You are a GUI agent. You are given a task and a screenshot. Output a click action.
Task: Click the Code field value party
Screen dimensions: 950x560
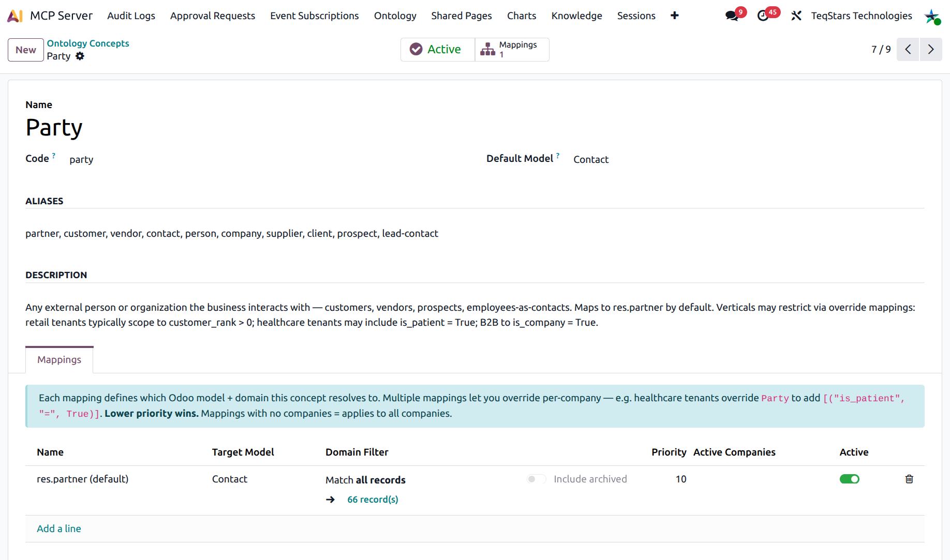point(81,159)
